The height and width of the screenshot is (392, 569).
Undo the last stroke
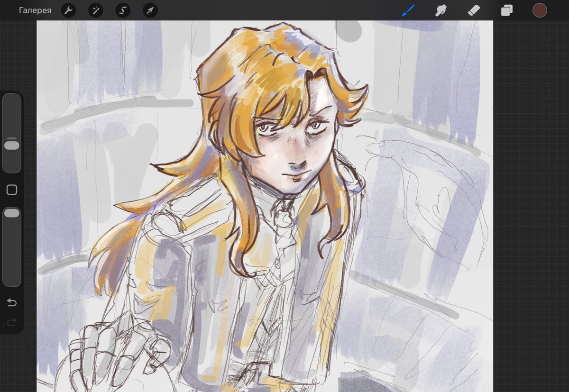(12, 303)
